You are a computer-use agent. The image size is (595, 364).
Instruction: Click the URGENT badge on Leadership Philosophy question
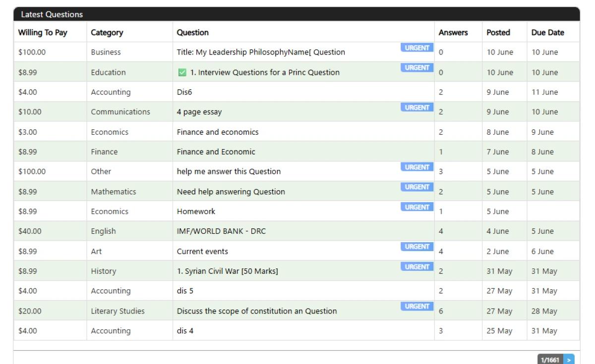417,48
